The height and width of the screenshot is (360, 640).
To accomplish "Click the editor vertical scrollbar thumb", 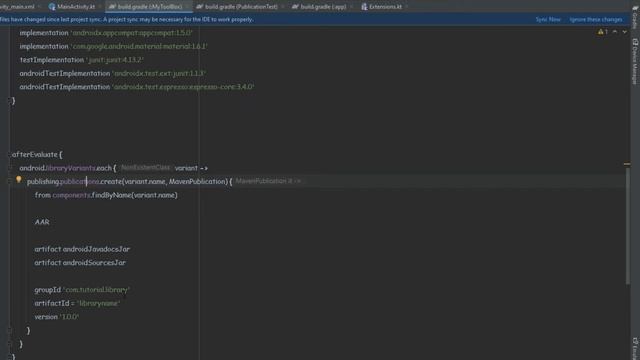I will point(627,225).
